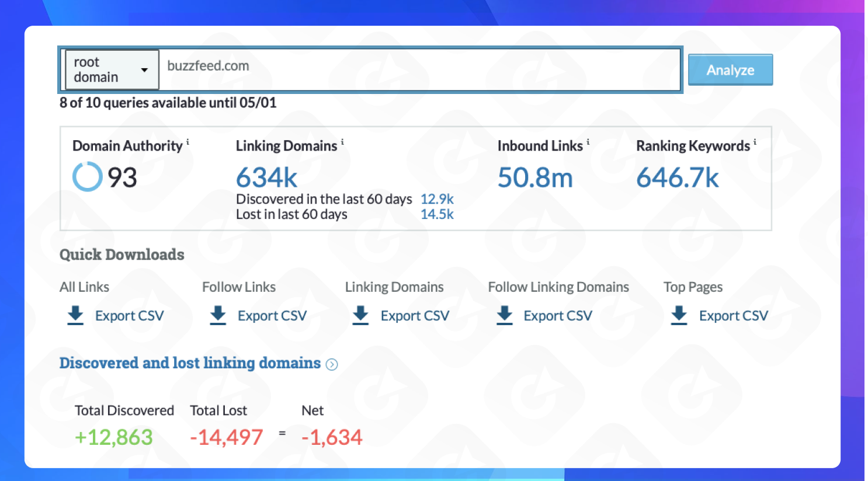
Task: Click the circled arrow beside Discovered and lost
Action: coord(332,364)
